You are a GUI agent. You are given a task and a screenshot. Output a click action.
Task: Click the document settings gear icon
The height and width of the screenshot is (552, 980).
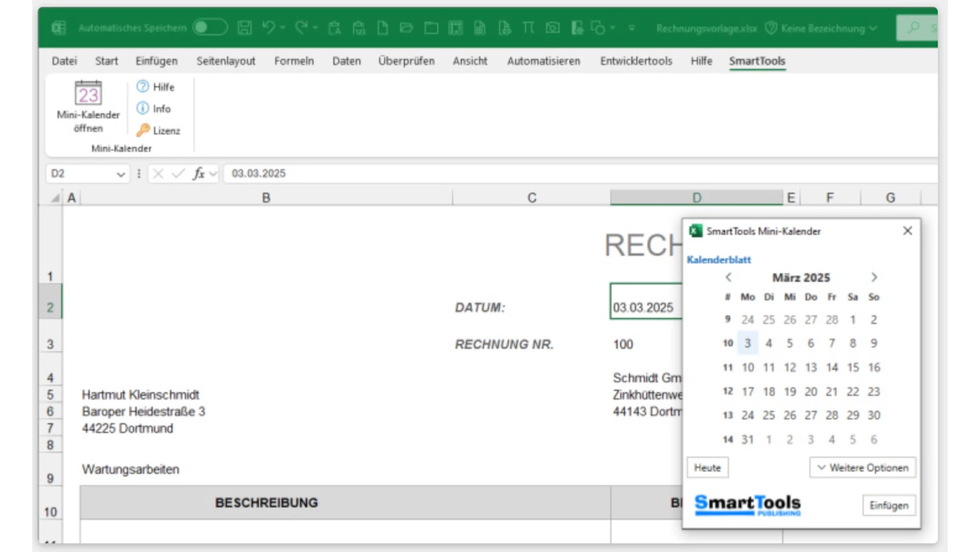click(577, 28)
